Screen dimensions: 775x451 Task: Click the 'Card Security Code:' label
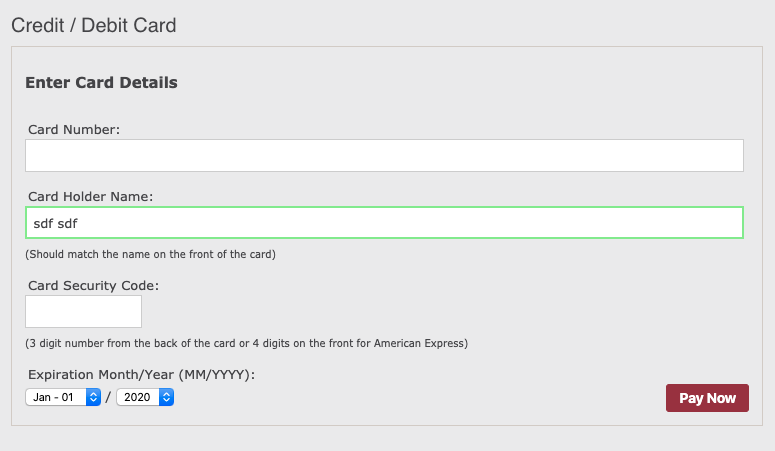point(93,285)
